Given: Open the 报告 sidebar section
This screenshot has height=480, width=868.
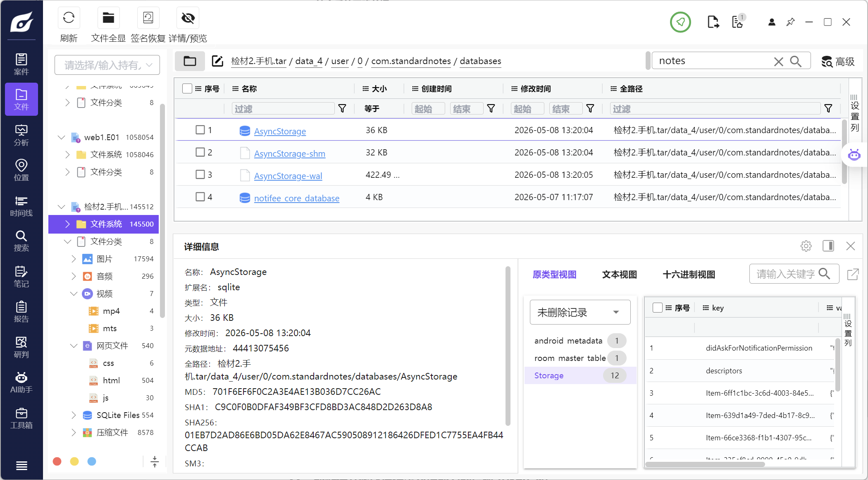Looking at the screenshot, I should click(21, 312).
